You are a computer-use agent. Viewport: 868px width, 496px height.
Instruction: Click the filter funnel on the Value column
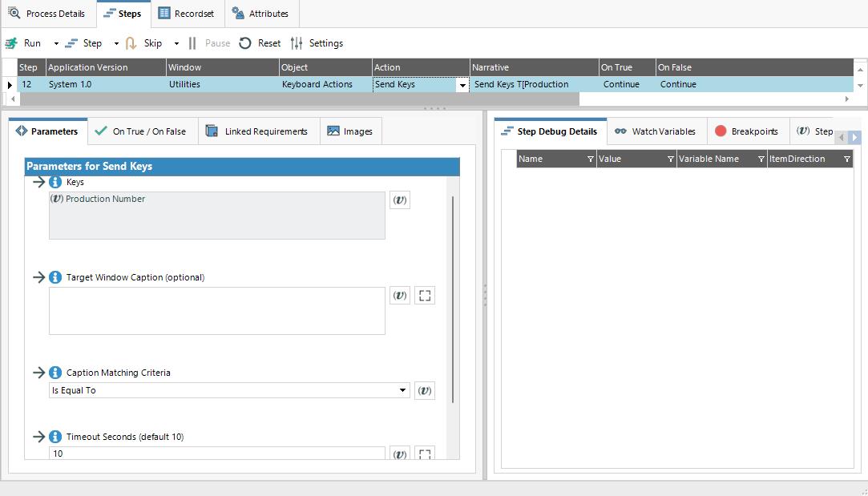672,159
